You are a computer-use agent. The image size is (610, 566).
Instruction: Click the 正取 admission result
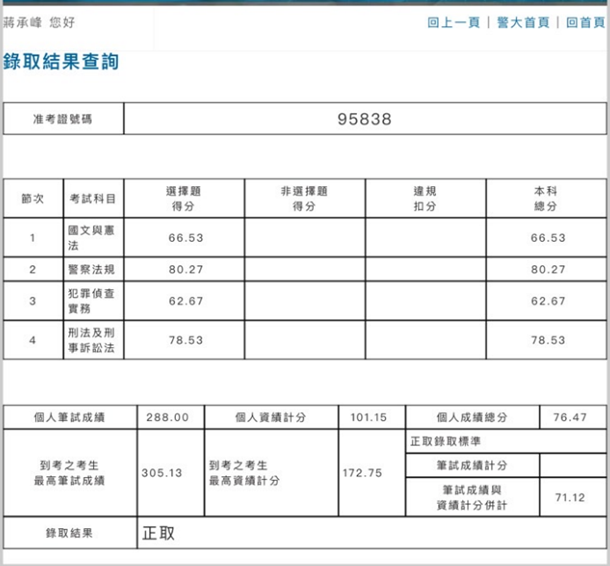coord(158,533)
